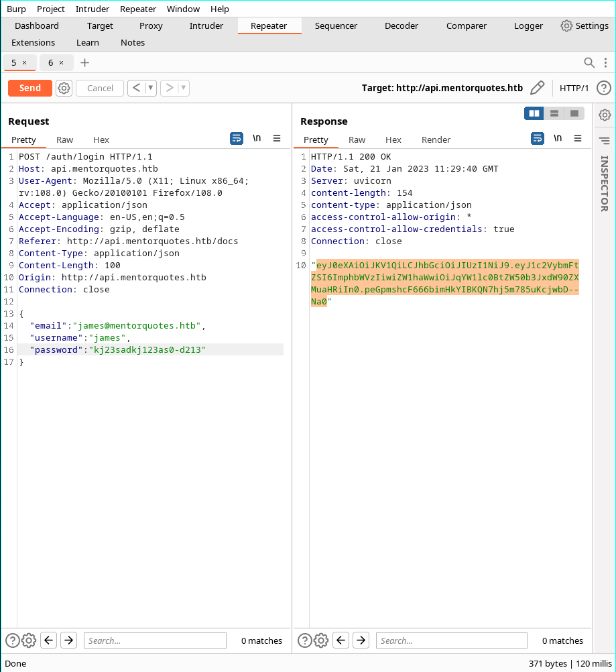Go forward to next request in history

click(170, 88)
